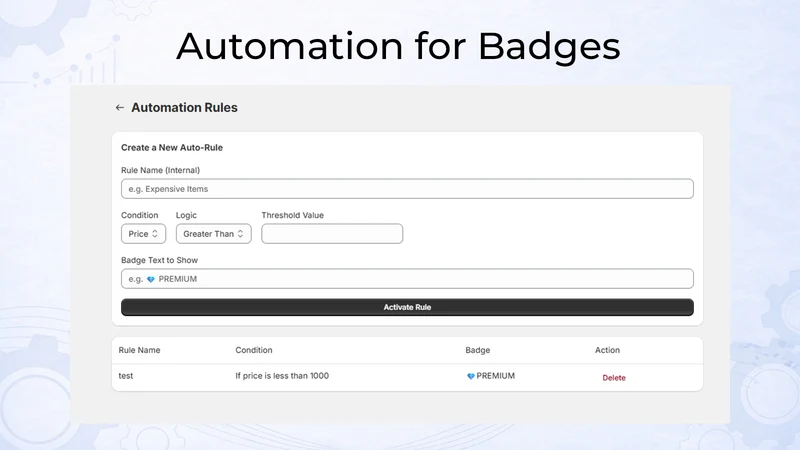Select the Badge column header
Screen dimensions: 800x450
(478, 350)
